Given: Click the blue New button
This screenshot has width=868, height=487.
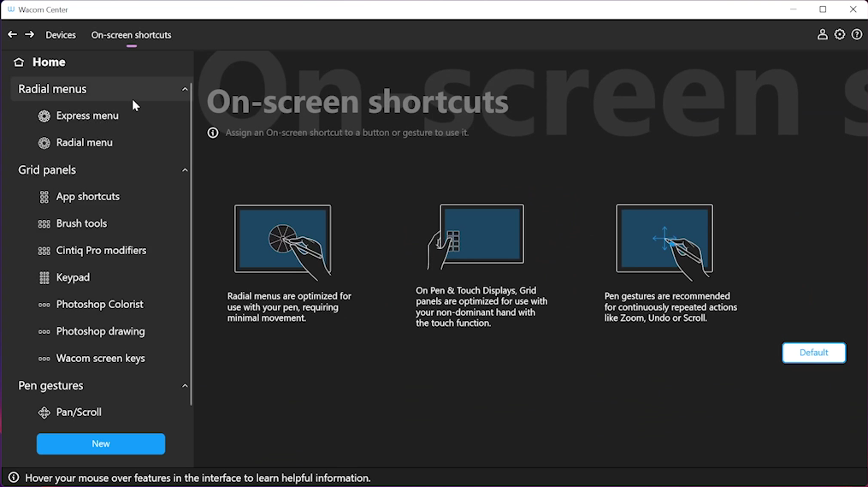Looking at the screenshot, I should pyautogui.click(x=101, y=444).
